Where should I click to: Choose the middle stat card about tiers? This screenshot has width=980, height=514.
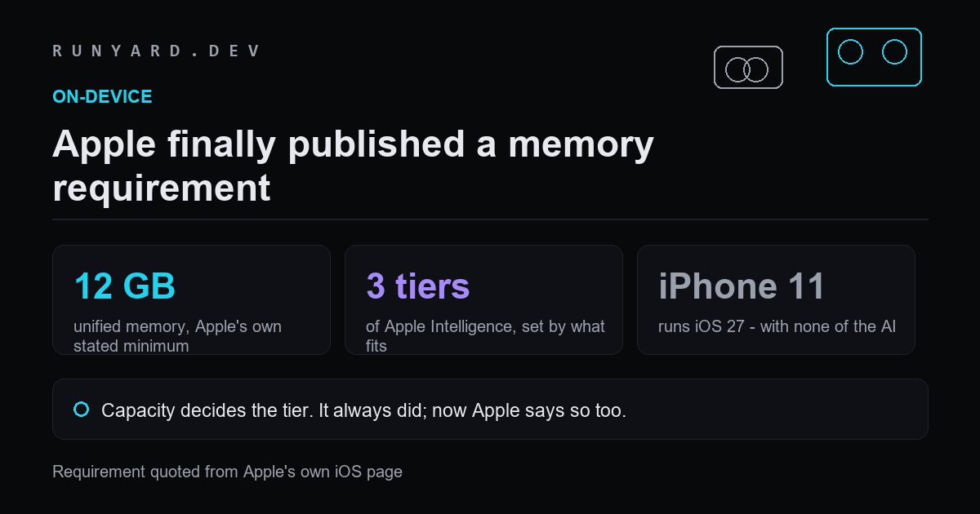pos(483,299)
